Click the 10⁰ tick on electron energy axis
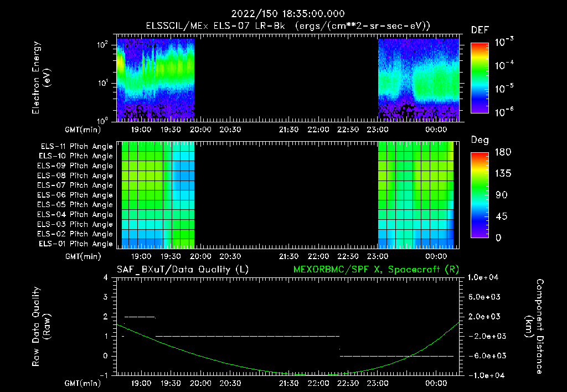The image size is (567, 392). click(x=103, y=120)
